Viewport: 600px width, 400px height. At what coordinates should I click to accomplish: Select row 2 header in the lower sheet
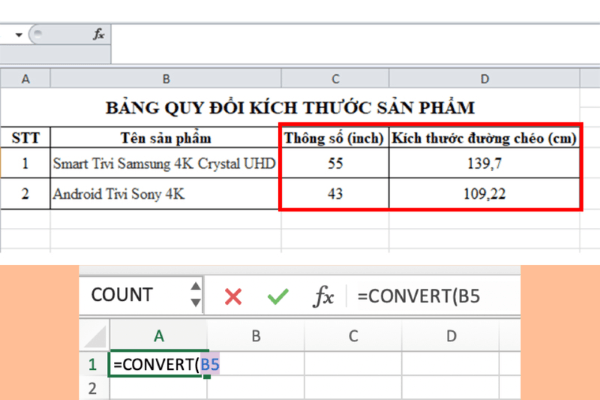[x=93, y=389]
